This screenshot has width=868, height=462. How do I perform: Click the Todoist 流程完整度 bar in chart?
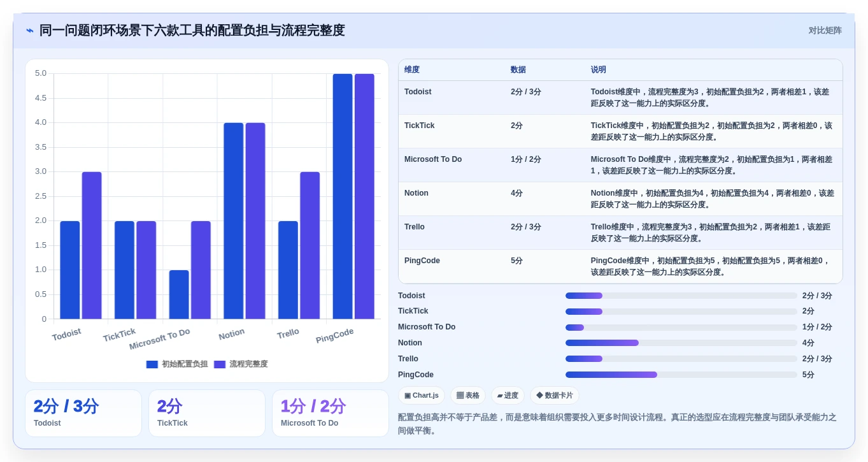pyautogui.click(x=92, y=245)
